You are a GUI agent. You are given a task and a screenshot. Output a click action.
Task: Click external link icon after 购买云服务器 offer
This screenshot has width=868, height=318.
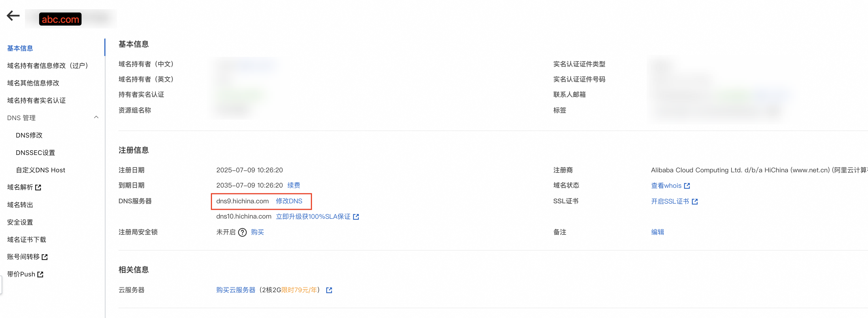click(x=329, y=290)
